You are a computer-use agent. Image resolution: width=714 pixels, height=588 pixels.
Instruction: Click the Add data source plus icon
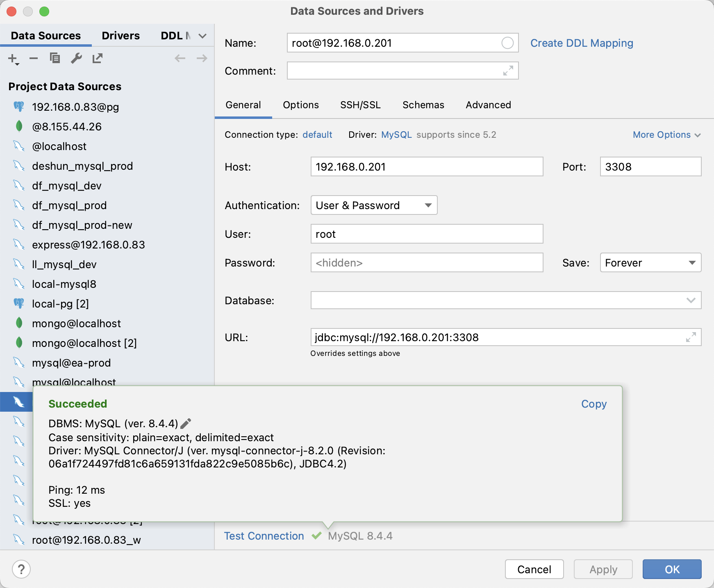click(x=13, y=59)
